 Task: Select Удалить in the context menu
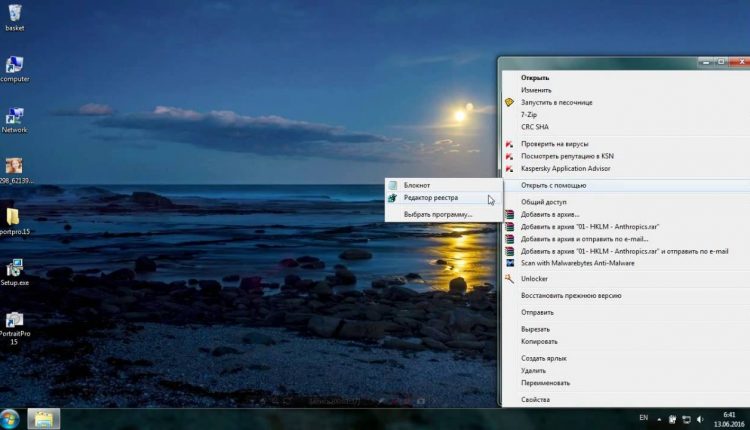pyautogui.click(x=533, y=371)
